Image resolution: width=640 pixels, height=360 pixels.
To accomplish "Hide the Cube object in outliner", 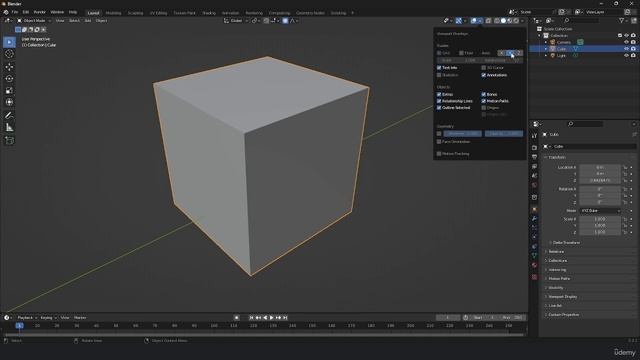I will click(627, 49).
